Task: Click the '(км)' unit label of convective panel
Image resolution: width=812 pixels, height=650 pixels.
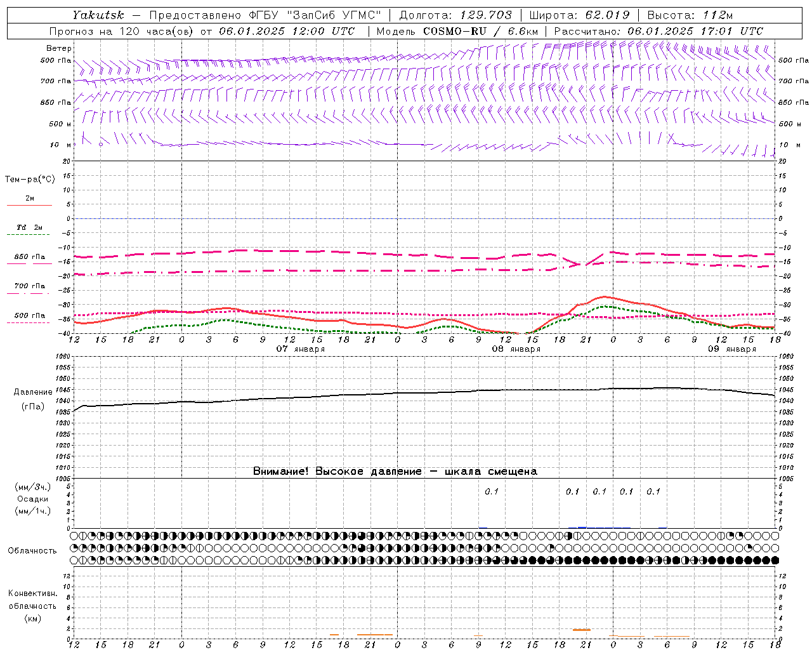Action: pyautogui.click(x=33, y=618)
